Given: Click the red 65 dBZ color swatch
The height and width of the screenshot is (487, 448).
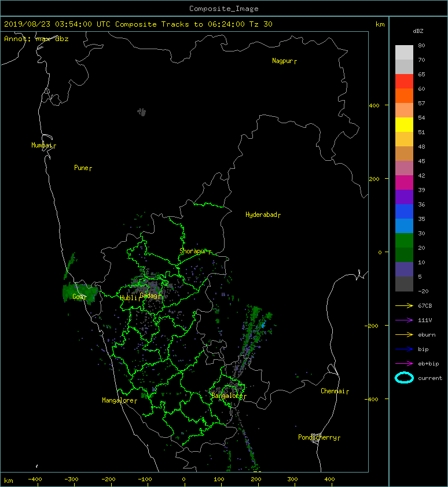Looking at the screenshot, I should (x=404, y=82).
